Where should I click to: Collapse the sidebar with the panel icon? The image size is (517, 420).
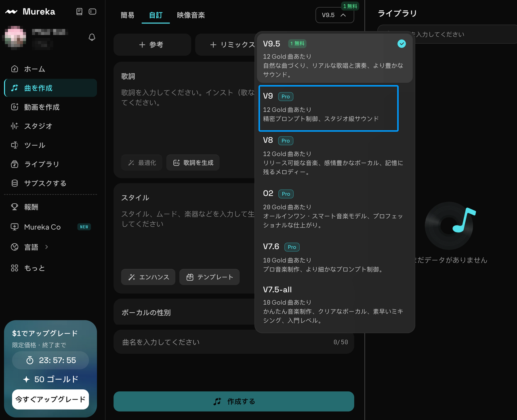tap(92, 12)
